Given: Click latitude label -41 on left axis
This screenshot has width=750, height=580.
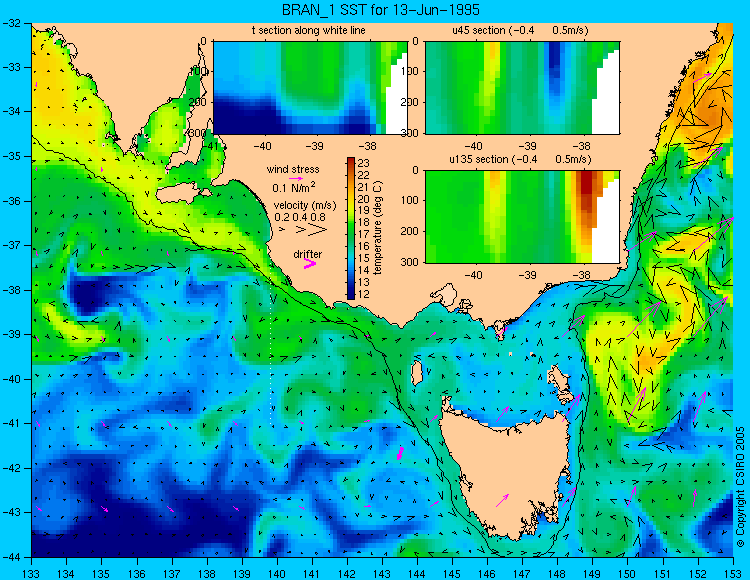Looking at the screenshot, I should tap(11, 423).
